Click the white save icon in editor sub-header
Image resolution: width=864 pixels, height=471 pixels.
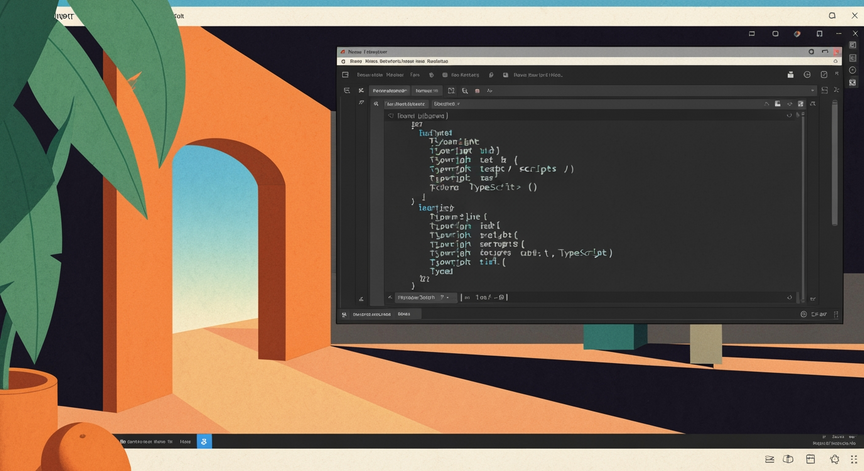pyautogui.click(x=778, y=104)
